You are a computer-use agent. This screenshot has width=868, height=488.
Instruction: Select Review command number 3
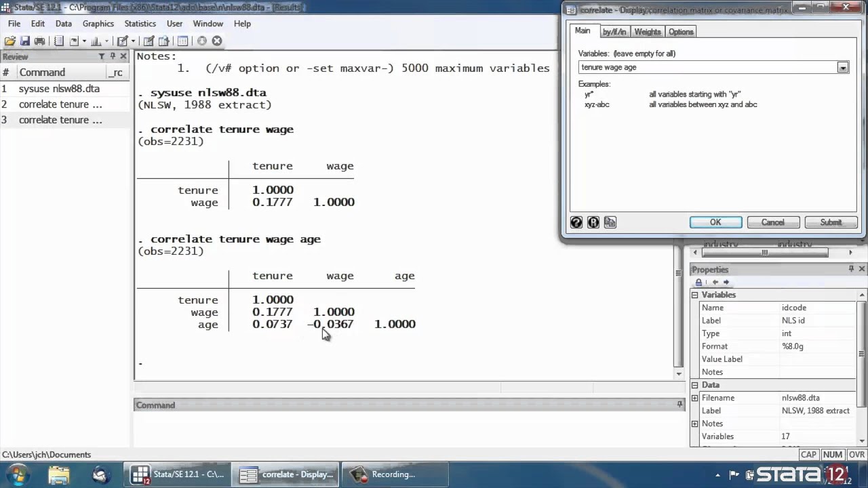click(x=64, y=120)
